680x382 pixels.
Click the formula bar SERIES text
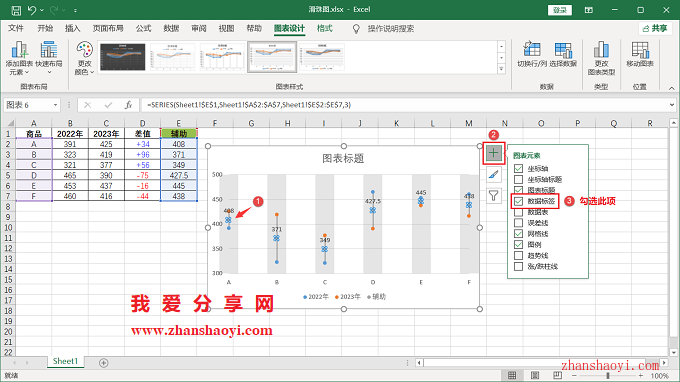(x=249, y=105)
